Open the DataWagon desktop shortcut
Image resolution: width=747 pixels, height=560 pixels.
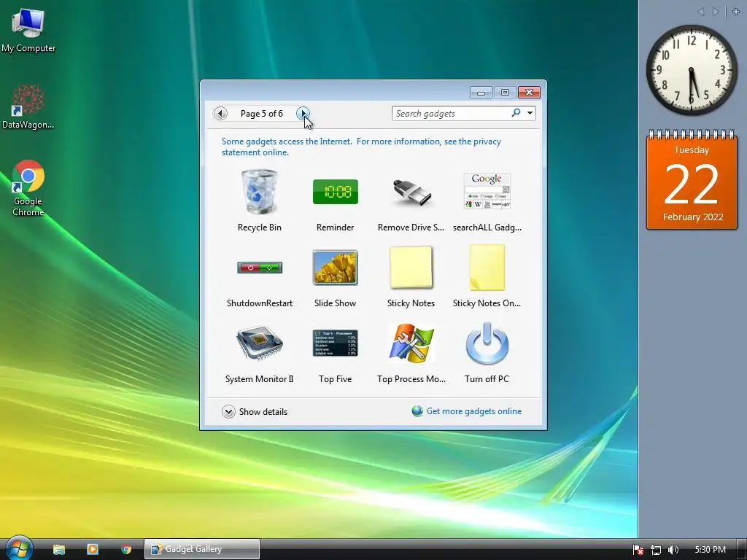[28, 106]
